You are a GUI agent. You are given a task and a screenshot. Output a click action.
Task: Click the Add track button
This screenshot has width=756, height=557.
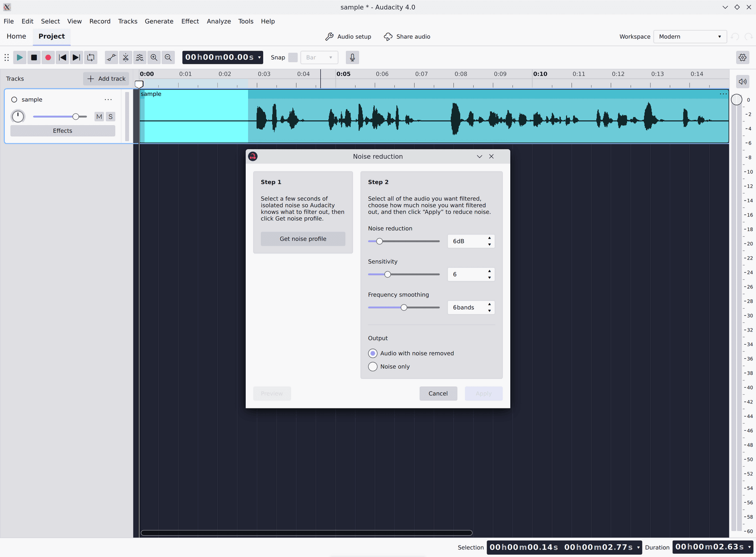[106, 79]
